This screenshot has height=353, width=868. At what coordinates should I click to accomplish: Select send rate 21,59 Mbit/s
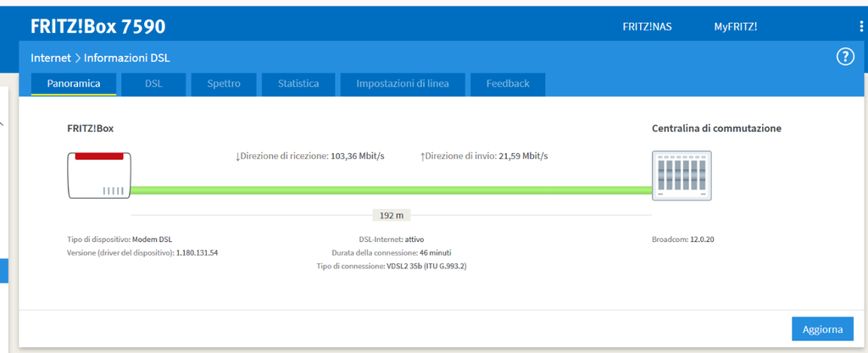click(522, 157)
